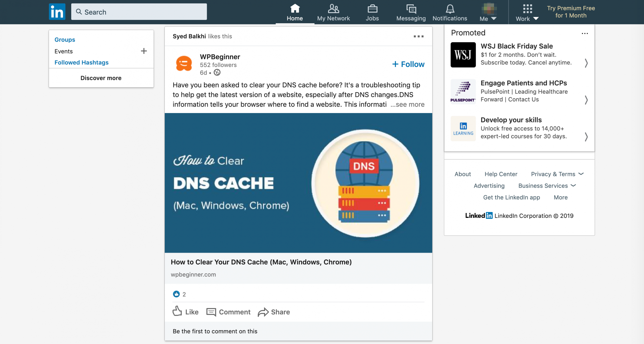Switch to Followed Hashtags

82,62
